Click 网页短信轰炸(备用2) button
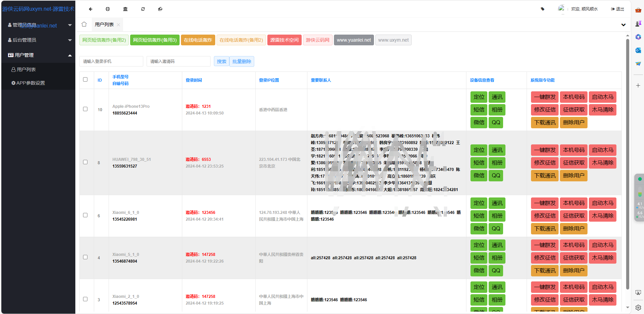The image size is (644, 314). pos(104,40)
